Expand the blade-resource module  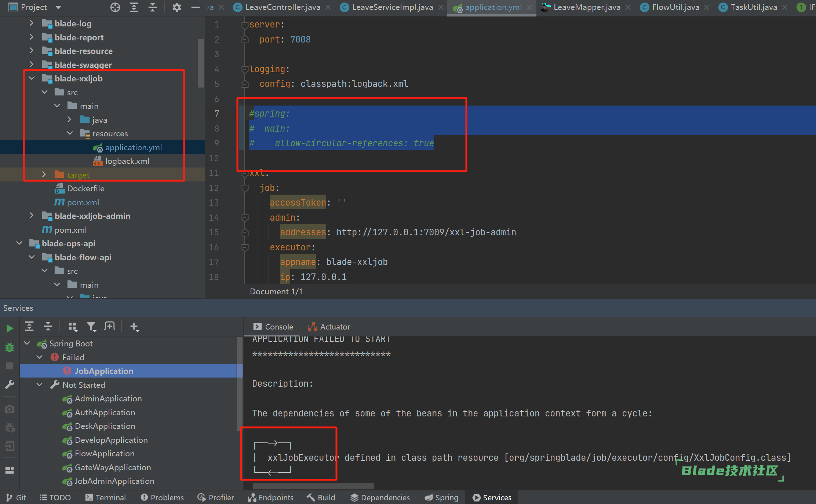pos(32,51)
